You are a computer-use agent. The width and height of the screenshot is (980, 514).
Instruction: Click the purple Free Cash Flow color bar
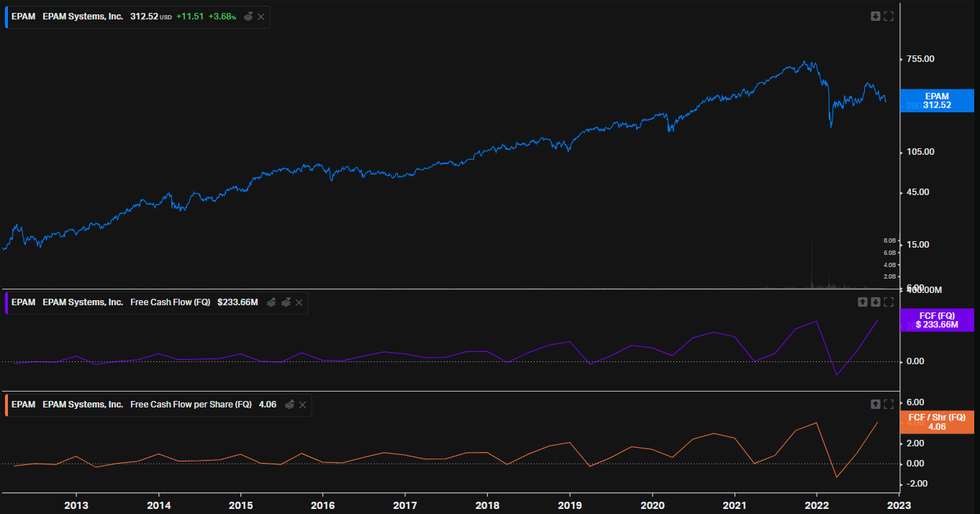6,302
